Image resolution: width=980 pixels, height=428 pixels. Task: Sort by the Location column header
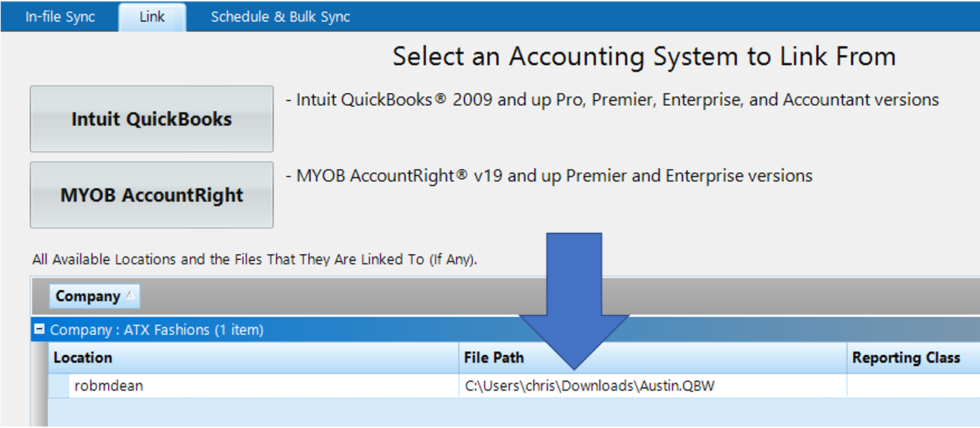(254, 358)
